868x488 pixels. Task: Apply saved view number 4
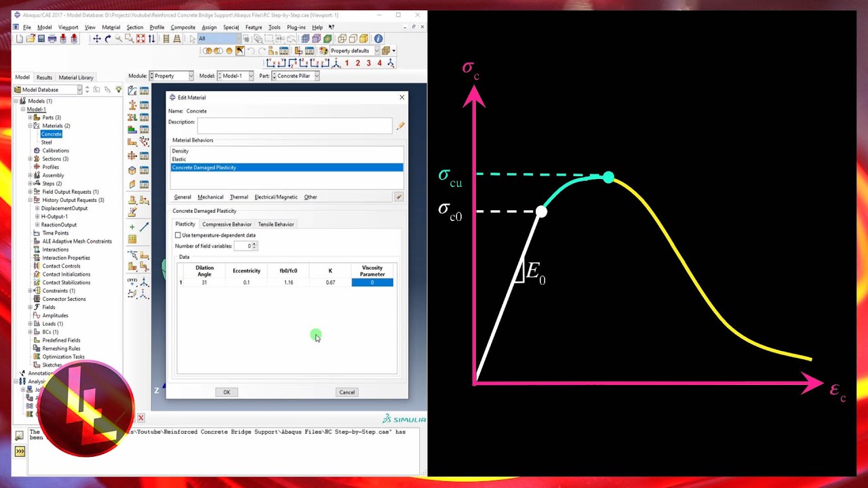[379, 63]
